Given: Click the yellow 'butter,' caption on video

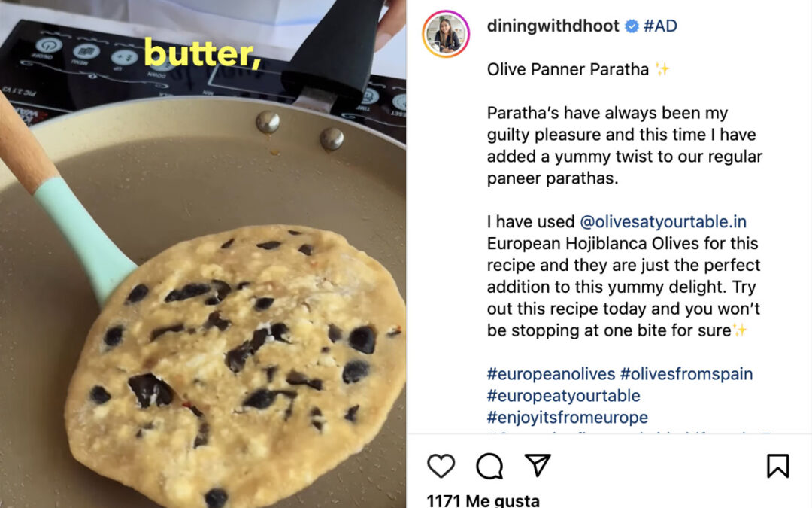Looking at the screenshot, I should pos(202,52).
